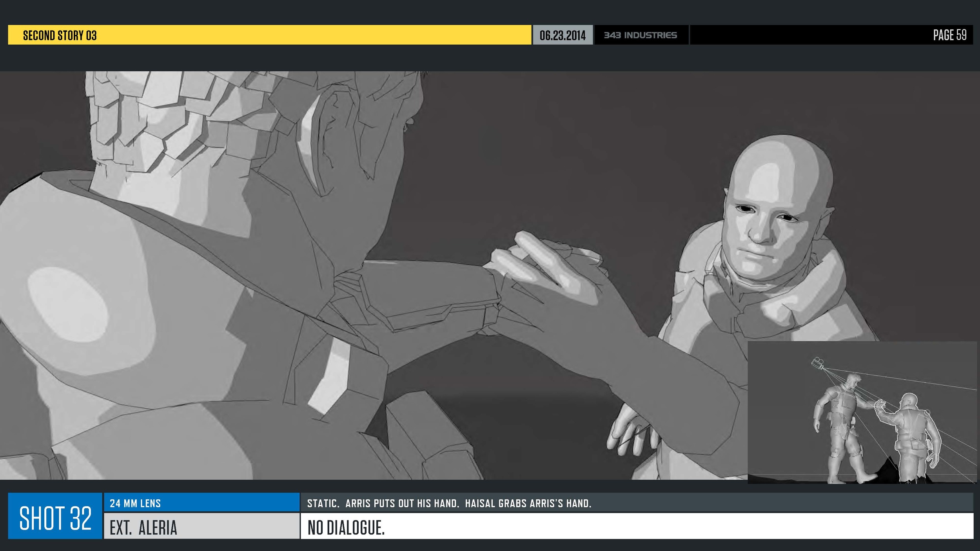980x551 pixels.
Task: Click the '343 INDUSTRIES' label
Action: pos(640,35)
